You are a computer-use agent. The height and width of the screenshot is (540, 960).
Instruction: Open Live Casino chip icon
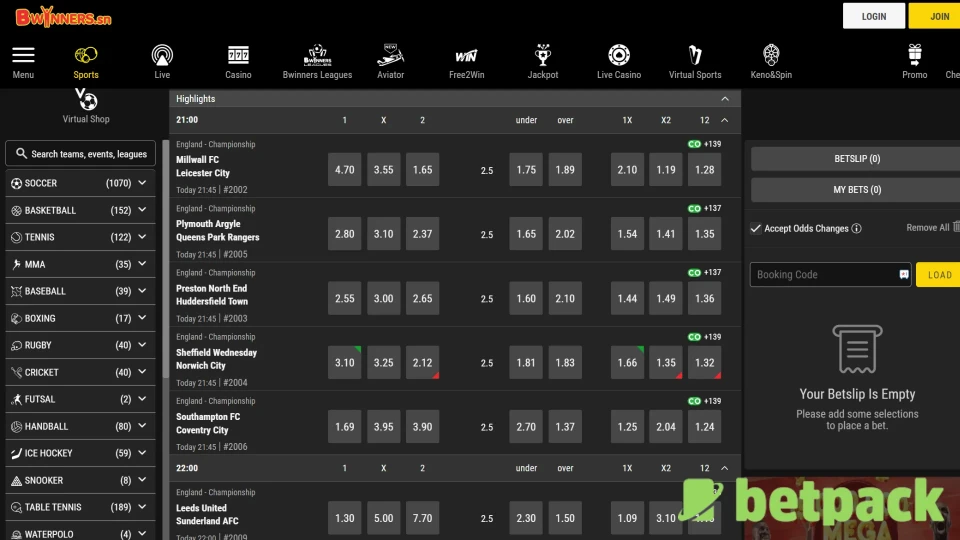619,55
